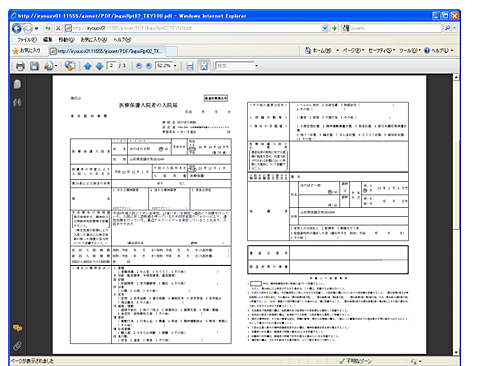Stop page loading with the red X button
Image resolution: width=492 pixels, height=366 pixels.
[58, 28]
